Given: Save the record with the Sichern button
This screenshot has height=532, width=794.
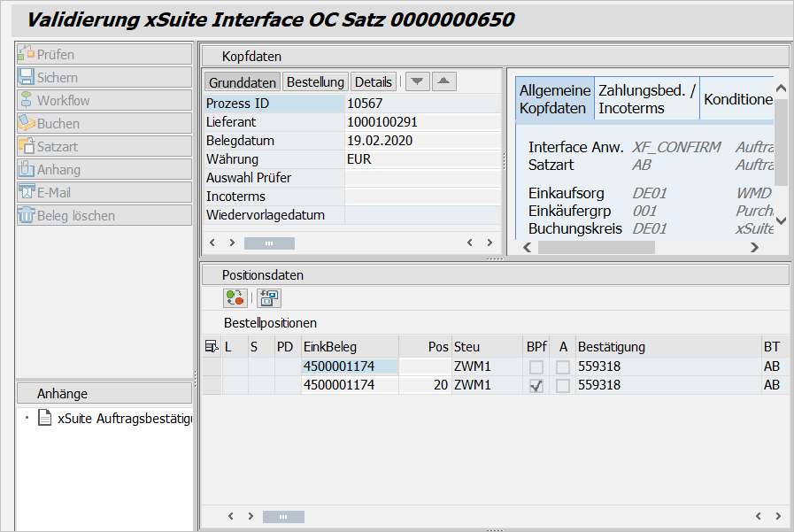Looking at the screenshot, I should [104, 78].
